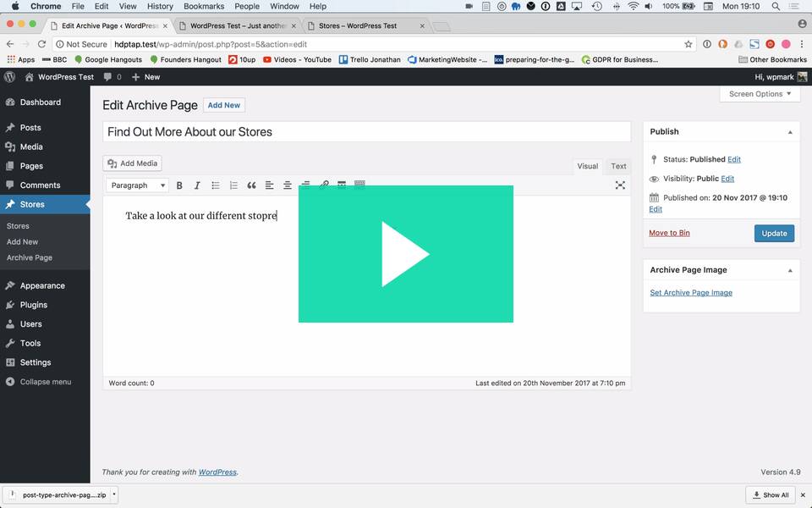This screenshot has width=812, height=508.
Task: Open the Bookmarks menu in Chrome
Action: pos(204,6)
